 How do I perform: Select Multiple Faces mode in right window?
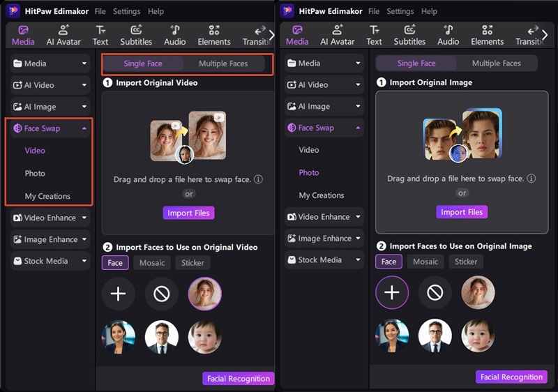pyautogui.click(x=497, y=63)
